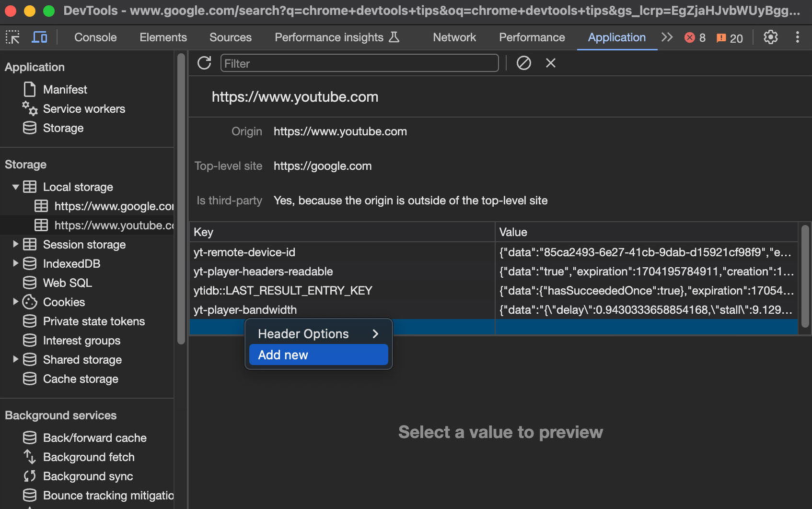Click the Back/forward cache icon
812x509 pixels.
coord(30,438)
